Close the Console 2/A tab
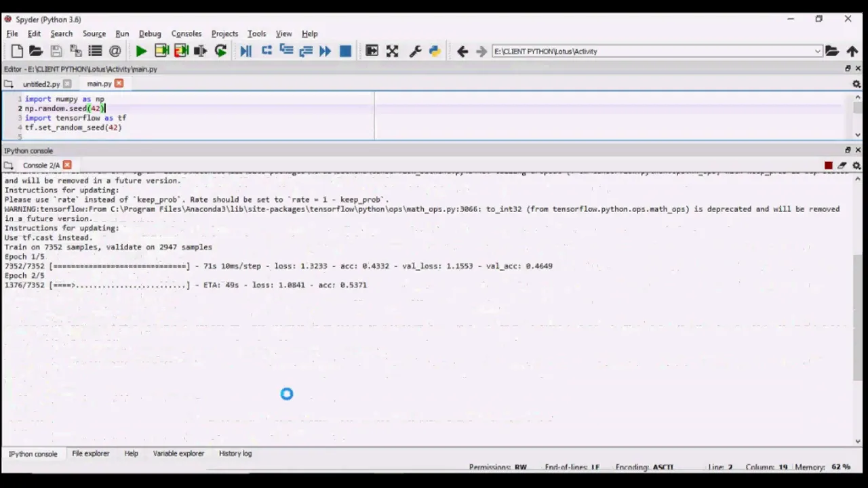The height and width of the screenshot is (488, 868). point(67,165)
